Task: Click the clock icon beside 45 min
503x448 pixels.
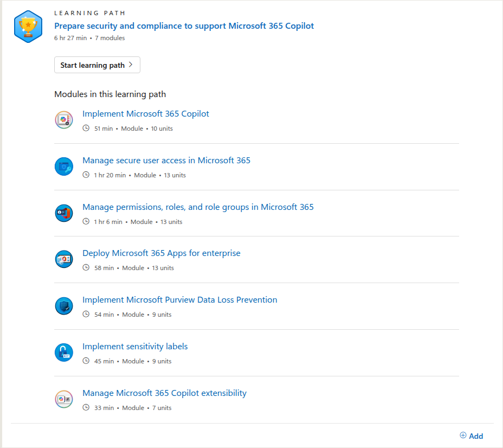Action: click(86, 361)
